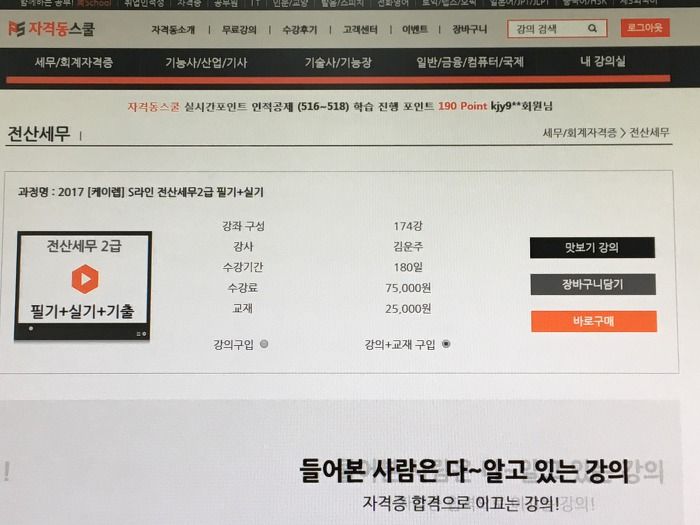Screen dimensions: 700x525
Task: Click the 자격동스쿨 logo icon
Action: (17, 29)
